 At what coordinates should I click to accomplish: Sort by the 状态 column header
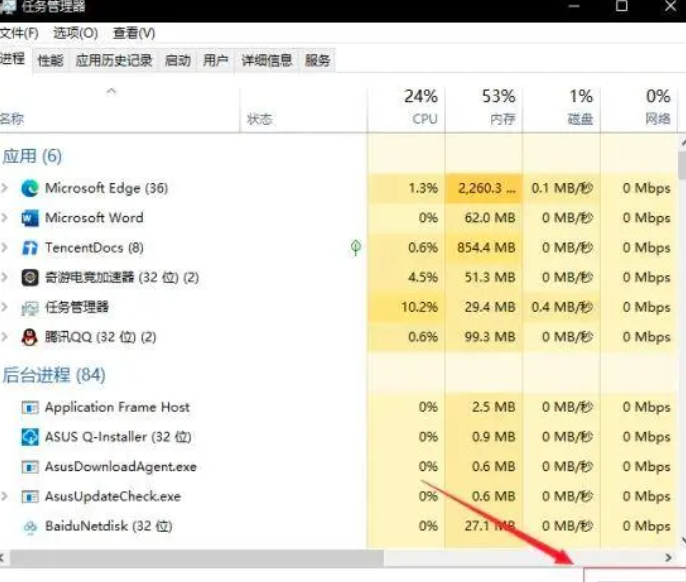point(303,109)
